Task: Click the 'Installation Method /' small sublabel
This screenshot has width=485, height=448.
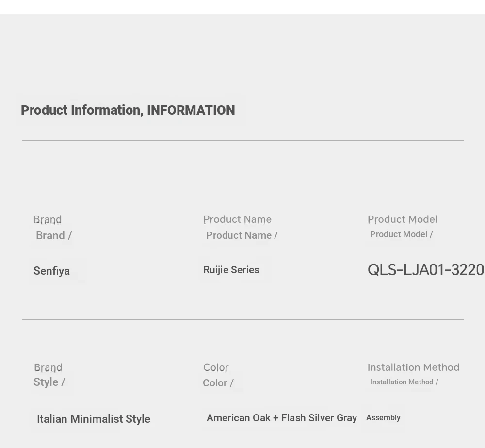Action: tap(404, 382)
